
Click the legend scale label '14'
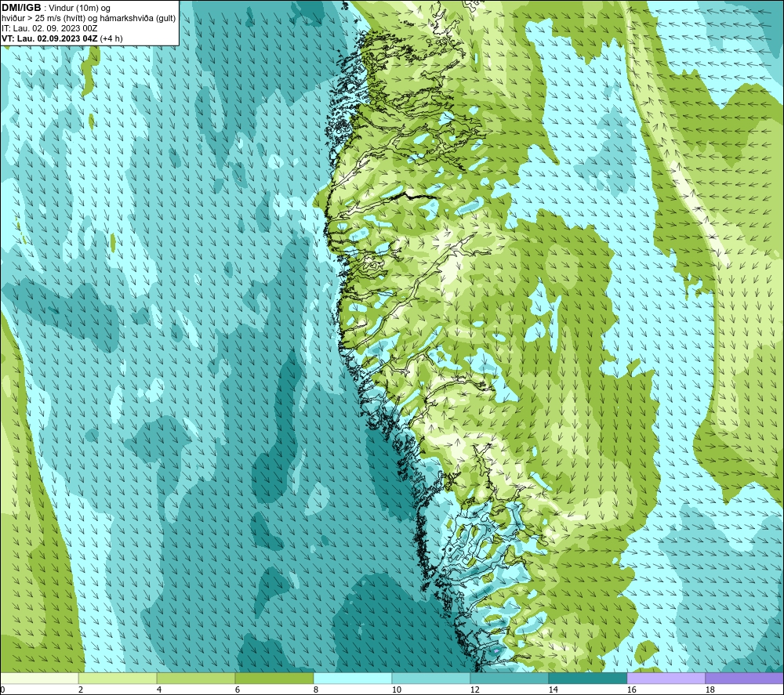[x=553, y=690]
